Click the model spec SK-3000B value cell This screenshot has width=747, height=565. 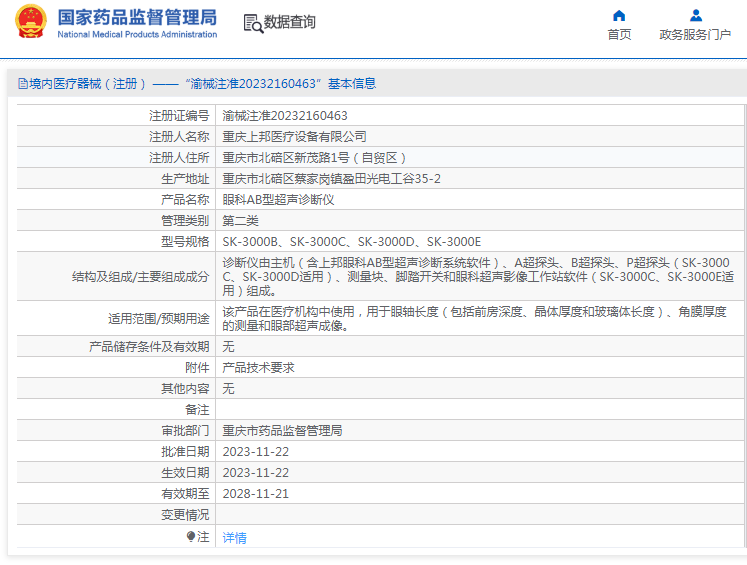[x=351, y=242]
